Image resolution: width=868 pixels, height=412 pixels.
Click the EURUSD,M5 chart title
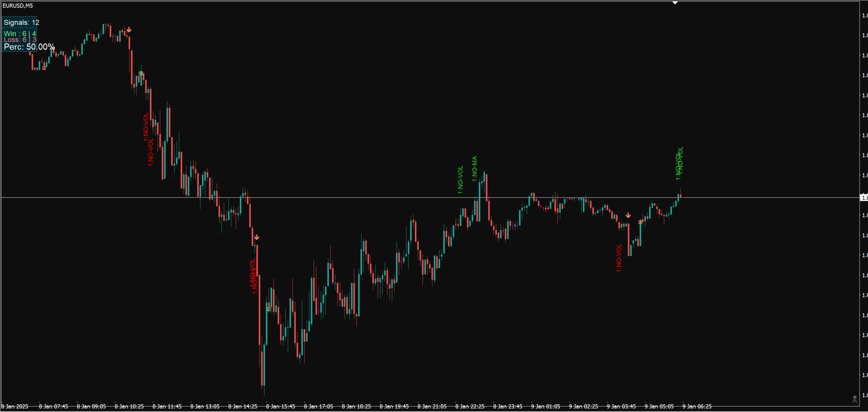pyautogui.click(x=18, y=6)
